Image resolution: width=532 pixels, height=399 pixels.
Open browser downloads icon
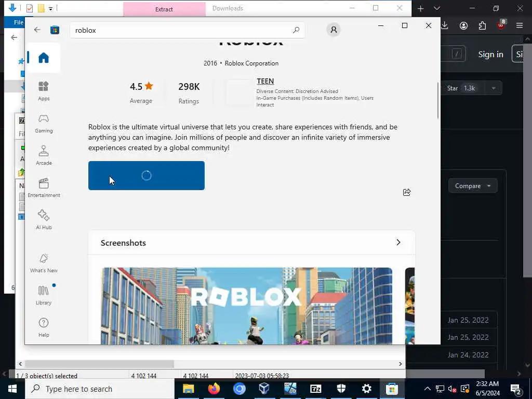[445, 25]
